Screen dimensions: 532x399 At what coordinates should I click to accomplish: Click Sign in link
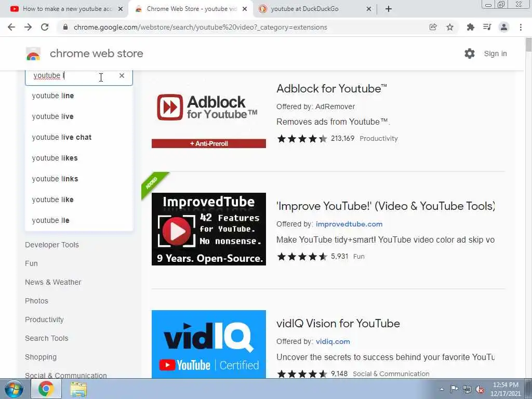coord(495,54)
